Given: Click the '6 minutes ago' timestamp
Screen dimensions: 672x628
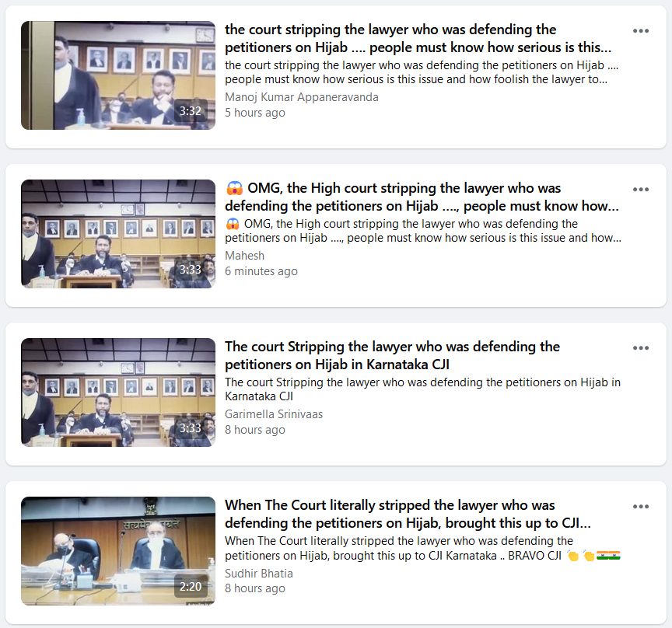Looking at the screenshot, I should (261, 271).
